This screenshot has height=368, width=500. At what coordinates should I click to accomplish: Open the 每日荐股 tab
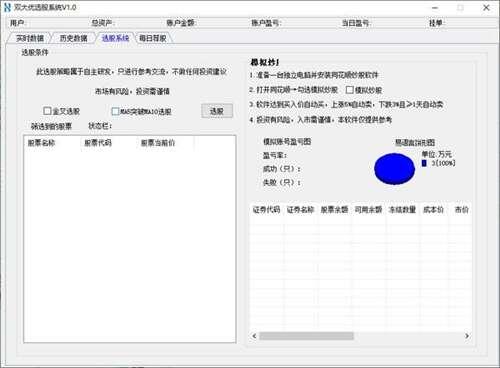153,38
